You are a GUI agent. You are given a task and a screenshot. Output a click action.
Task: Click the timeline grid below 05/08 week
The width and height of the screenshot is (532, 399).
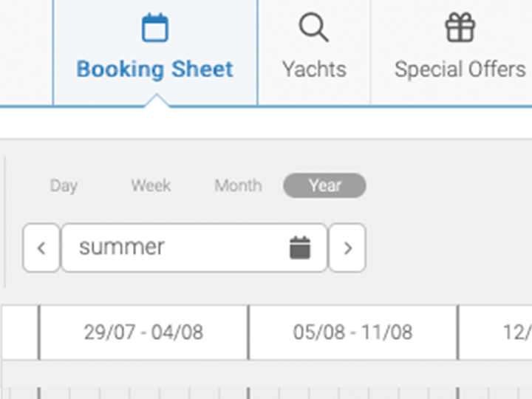(352, 383)
